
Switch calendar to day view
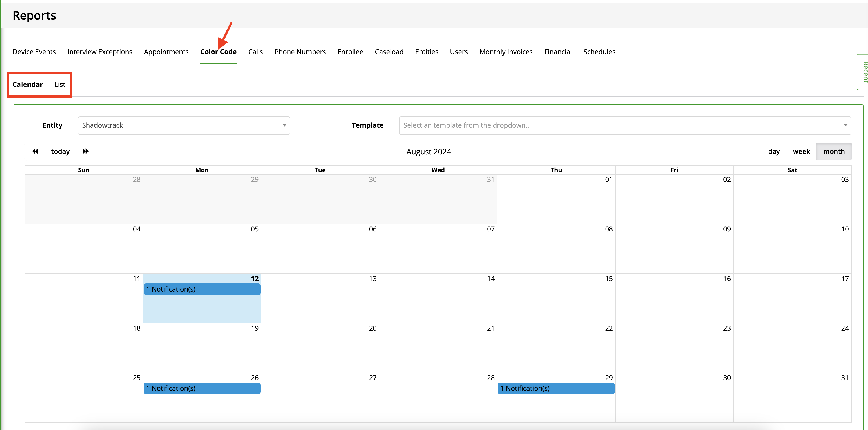774,151
